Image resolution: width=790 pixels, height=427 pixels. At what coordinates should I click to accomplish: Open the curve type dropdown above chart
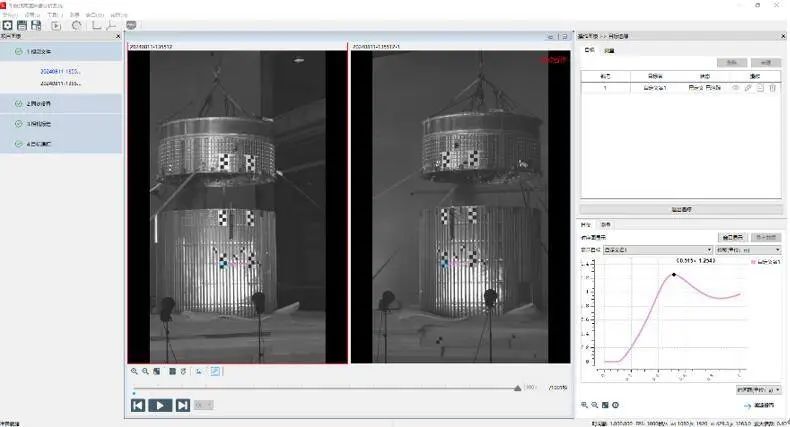coord(748,250)
